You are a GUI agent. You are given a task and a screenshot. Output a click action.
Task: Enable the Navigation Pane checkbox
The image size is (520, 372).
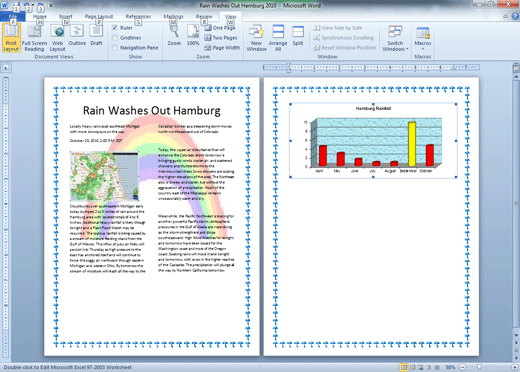point(115,48)
